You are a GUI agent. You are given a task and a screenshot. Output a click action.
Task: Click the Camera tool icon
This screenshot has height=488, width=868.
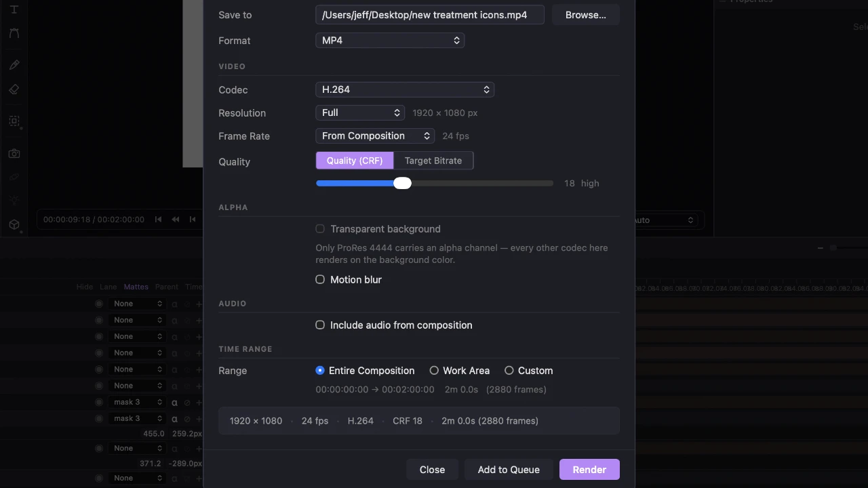click(14, 154)
